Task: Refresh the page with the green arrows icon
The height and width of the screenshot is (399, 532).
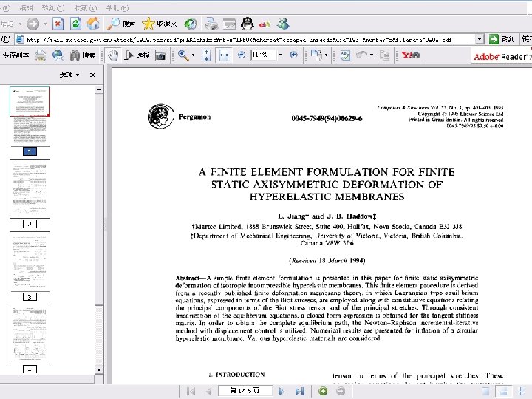Action: (75, 24)
